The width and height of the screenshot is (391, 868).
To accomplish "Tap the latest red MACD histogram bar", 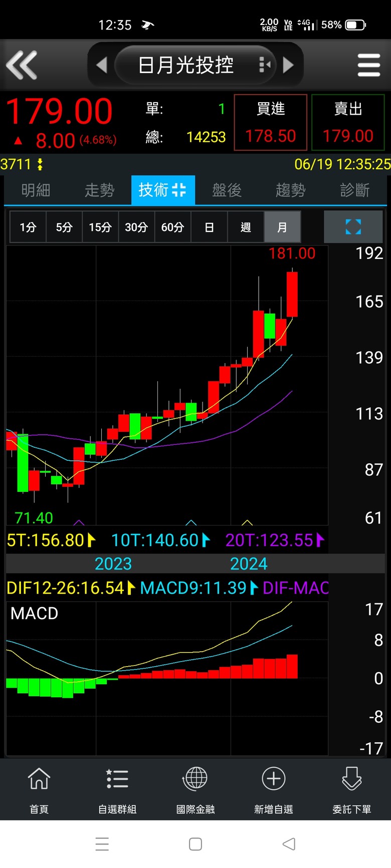I will 292,666.
